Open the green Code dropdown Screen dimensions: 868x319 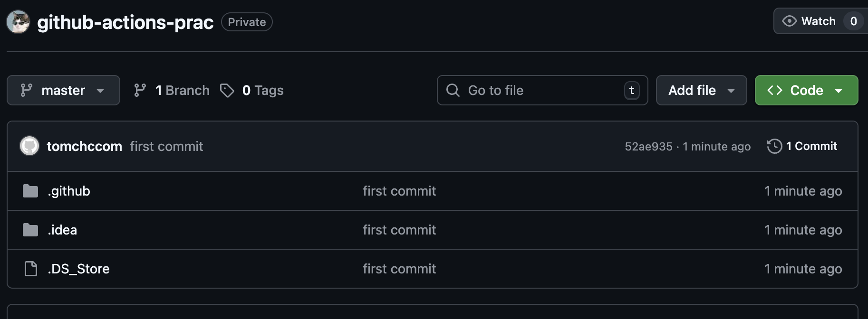tap(806, 90)
